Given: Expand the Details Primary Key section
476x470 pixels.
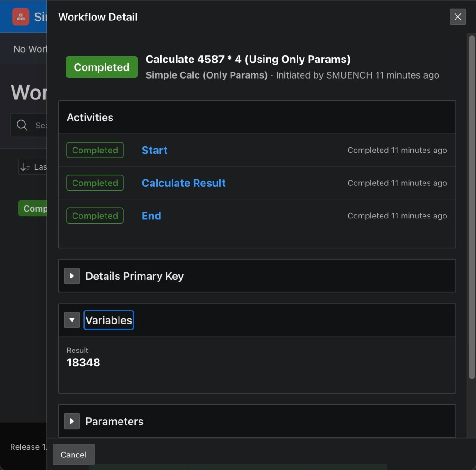Looking at the screenshot, I should (x=72, y=276).
